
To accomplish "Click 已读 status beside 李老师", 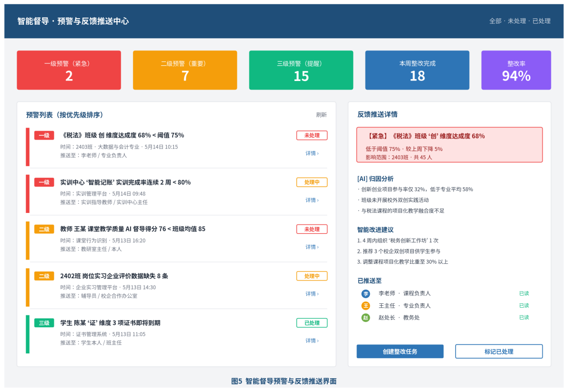I will (524, 293).
